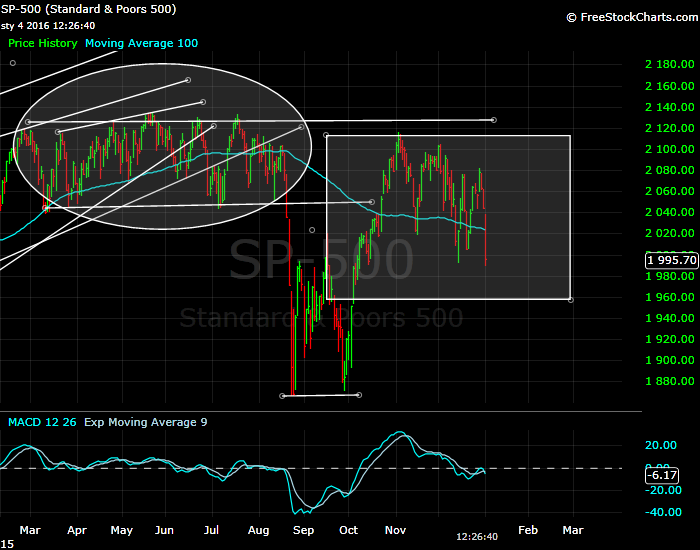This screenshot has width=700, height=550.
Task: Click the 2 060.00 price axis label
Action: pos(670,191)
